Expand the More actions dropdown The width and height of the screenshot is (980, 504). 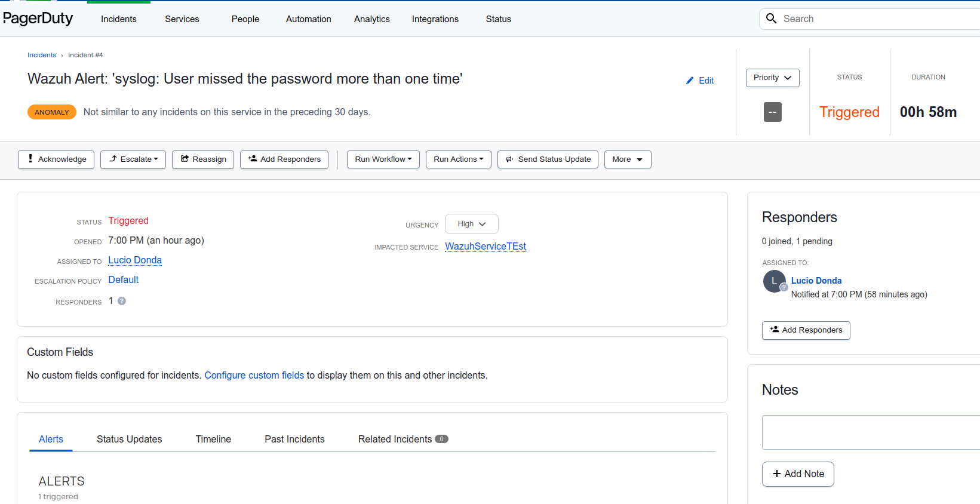(627, 159)
